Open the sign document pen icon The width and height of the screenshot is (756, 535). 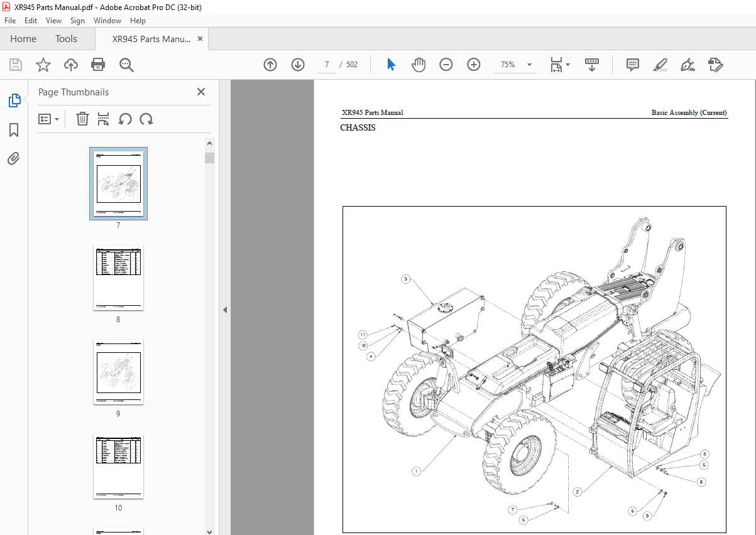tap(688, 65)
